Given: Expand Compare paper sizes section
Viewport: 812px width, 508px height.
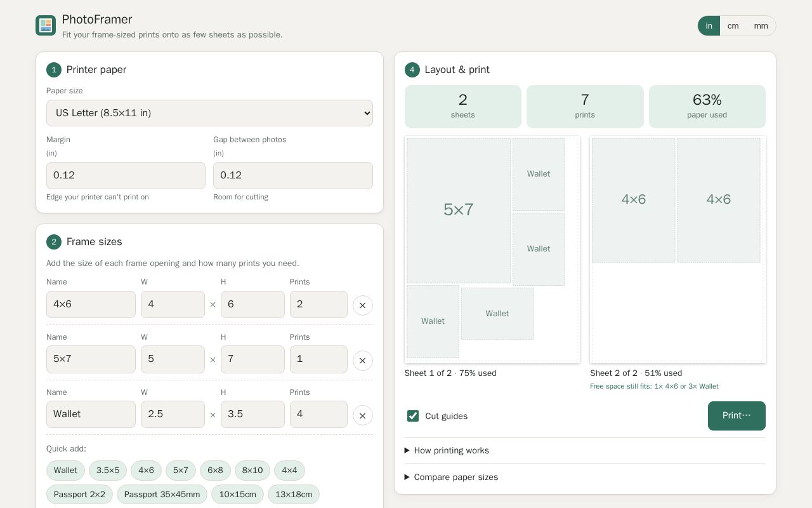Looking at the screenshot, I should 585,477.
